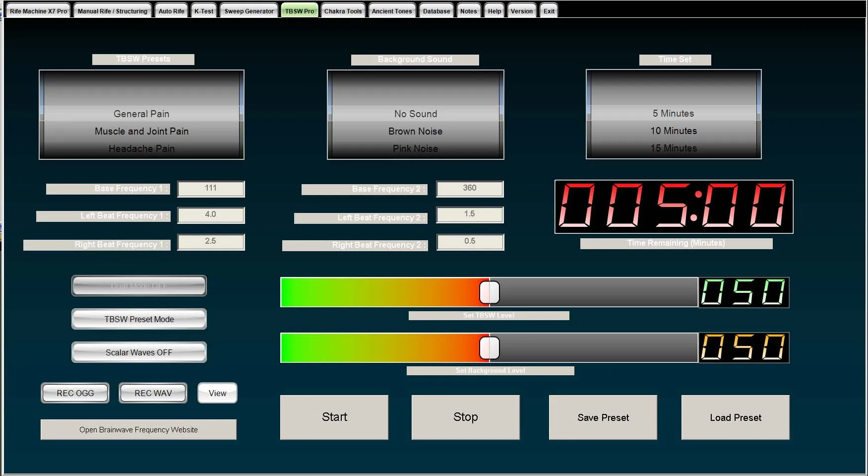Start recording with REC OGG
Viewport: 868px width, 476px height.
coord(75,393)
